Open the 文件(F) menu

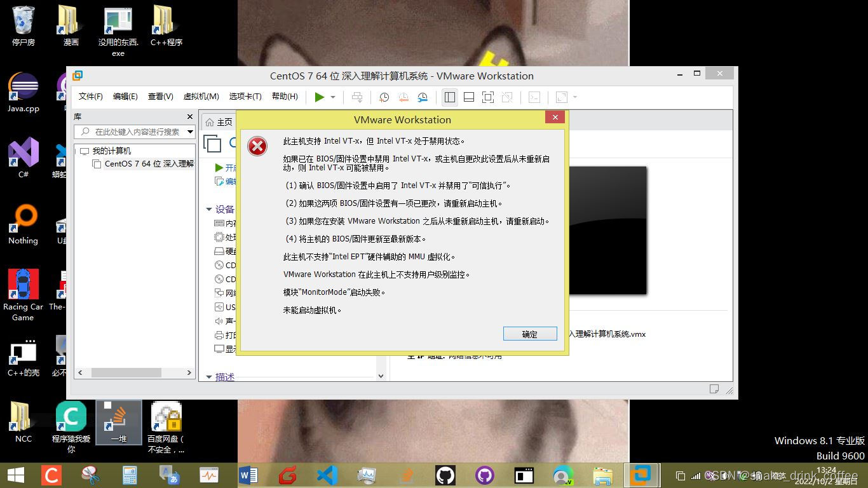pos(90,97)
